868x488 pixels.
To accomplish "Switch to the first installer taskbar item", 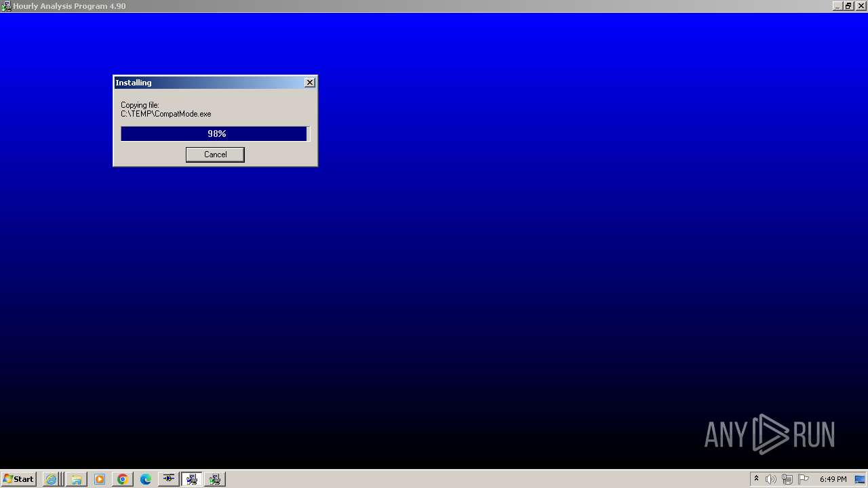I will [169, 479].
